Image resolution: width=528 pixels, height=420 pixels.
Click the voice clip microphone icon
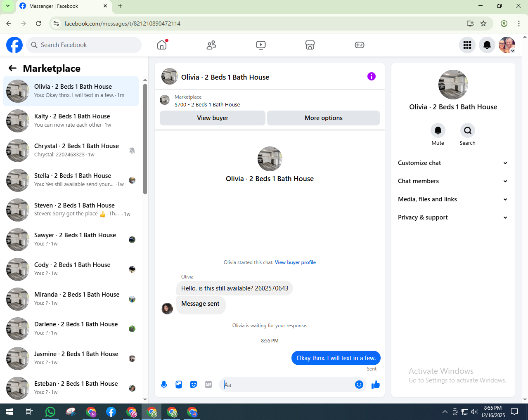pyautogui.click(x=164, y=385)
